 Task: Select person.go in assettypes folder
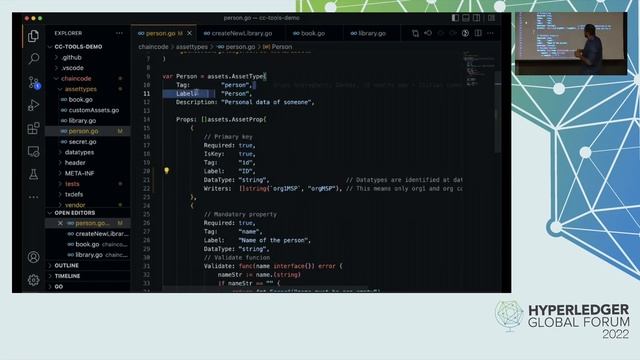[83, 131]
